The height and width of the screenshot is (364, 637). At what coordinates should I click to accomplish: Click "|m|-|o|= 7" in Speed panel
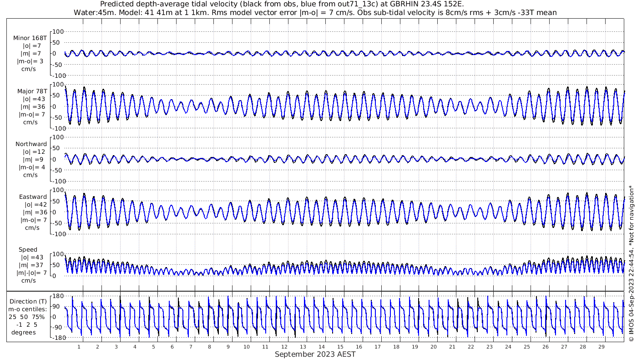pyautogui.click(x=32, y=273)
